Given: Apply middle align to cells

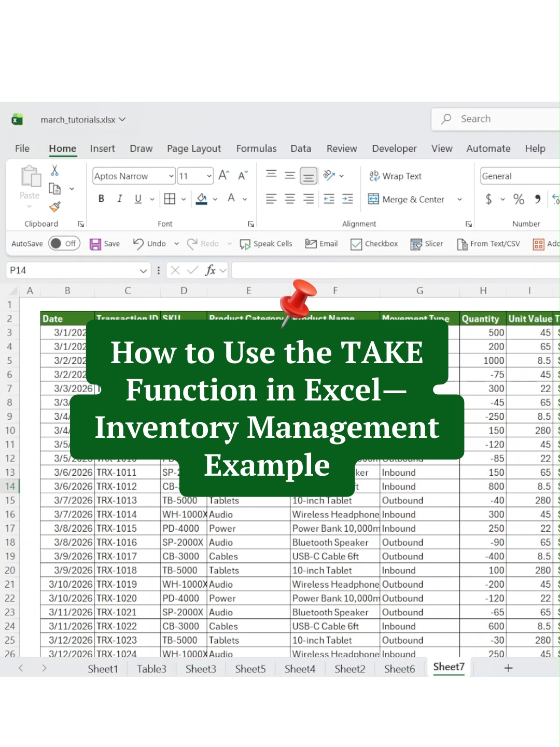Looking at the screenshot, I should point(290,175).
